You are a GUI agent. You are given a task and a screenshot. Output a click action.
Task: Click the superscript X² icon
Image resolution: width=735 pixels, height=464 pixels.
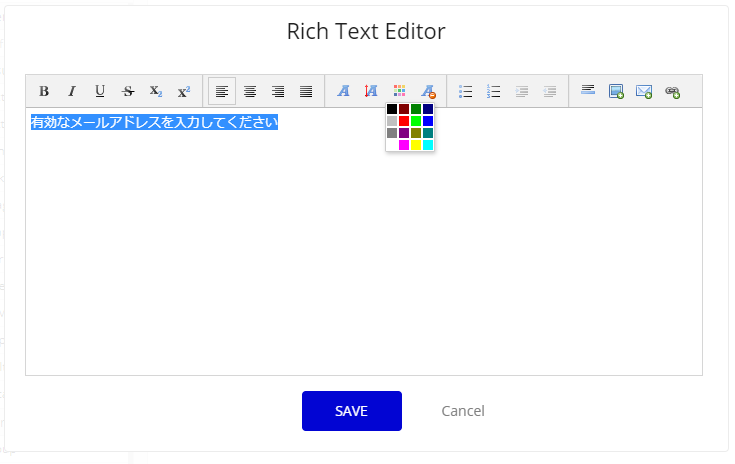[184, 91]
